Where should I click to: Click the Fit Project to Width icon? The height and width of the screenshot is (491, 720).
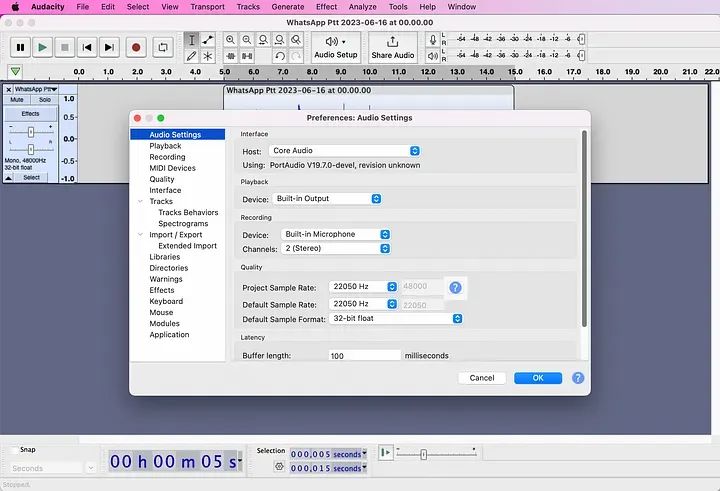[x=279, y=40]
